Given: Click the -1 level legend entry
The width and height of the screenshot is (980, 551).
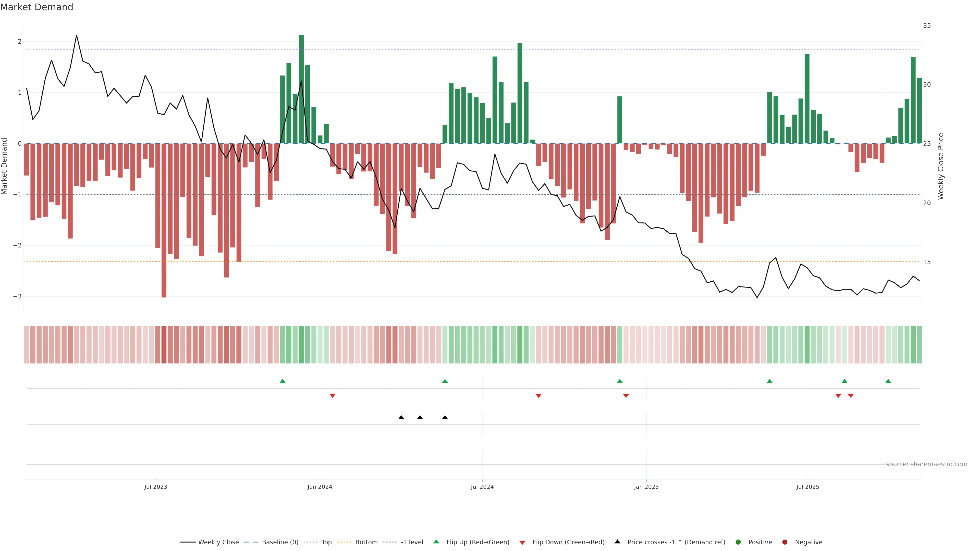Looking at the screenshot, I should tap(412, 542).
